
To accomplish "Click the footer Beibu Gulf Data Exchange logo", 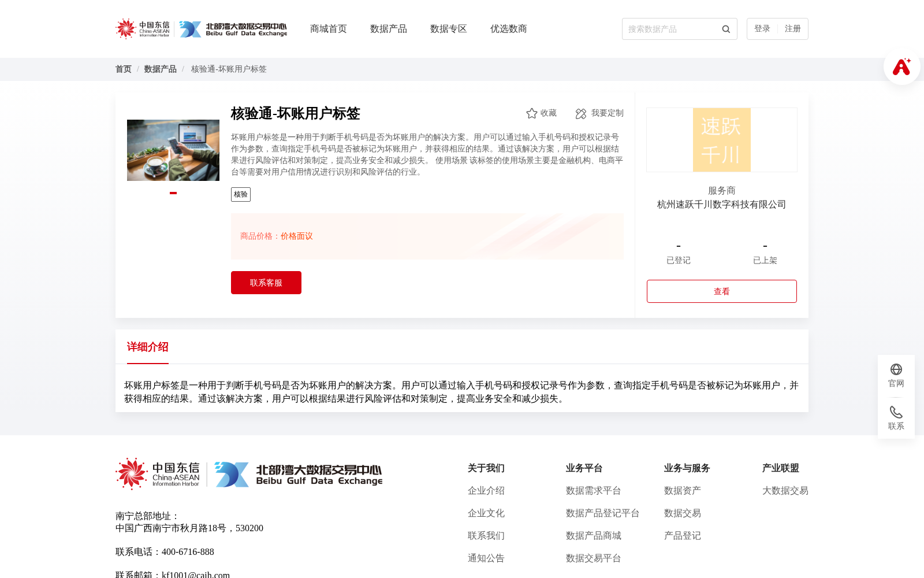I will tap(299, 475).
